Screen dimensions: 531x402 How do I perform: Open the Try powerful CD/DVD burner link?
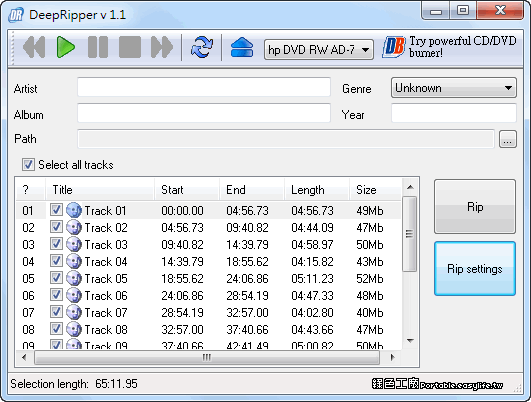coord(463,47)
